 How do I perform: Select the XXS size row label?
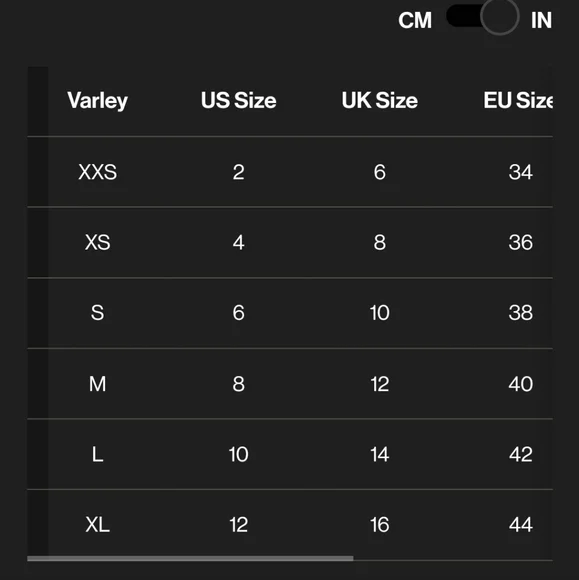tap(98, 172)
